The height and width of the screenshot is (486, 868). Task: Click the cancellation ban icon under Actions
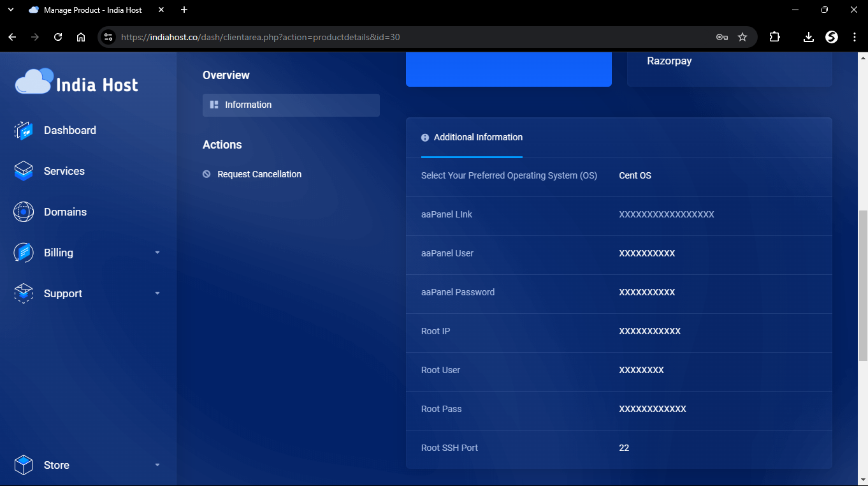click(x=206, y=173)
